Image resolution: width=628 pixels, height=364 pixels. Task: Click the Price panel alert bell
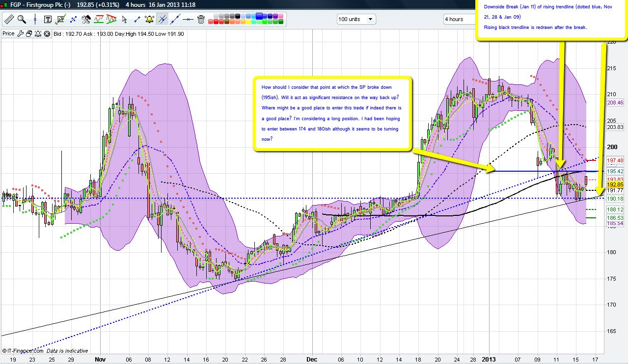click(x=37, y=34)
